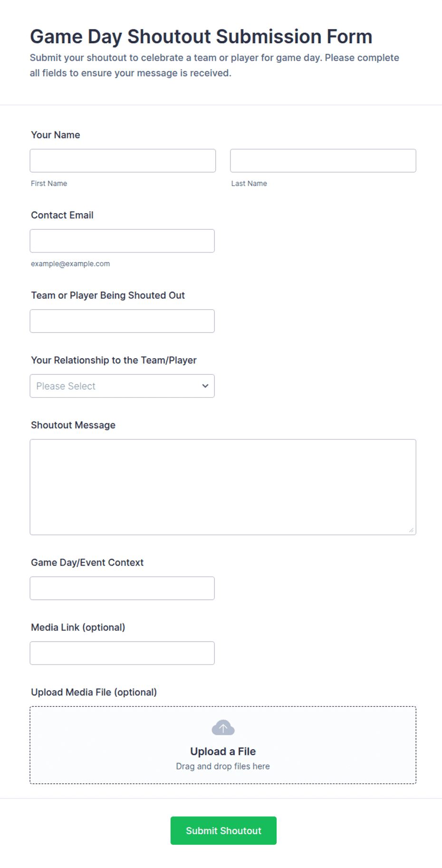This screenshot has width=442, height=868.
Task: Click the Contact Email input field
Action: pyautogui.click(x=122, y=241)
